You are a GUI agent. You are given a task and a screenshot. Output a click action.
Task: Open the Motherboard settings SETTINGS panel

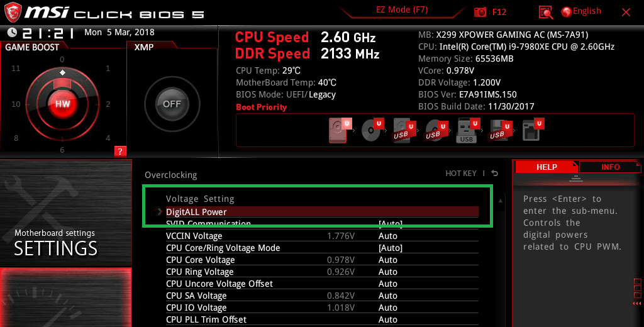pos(65,213)
